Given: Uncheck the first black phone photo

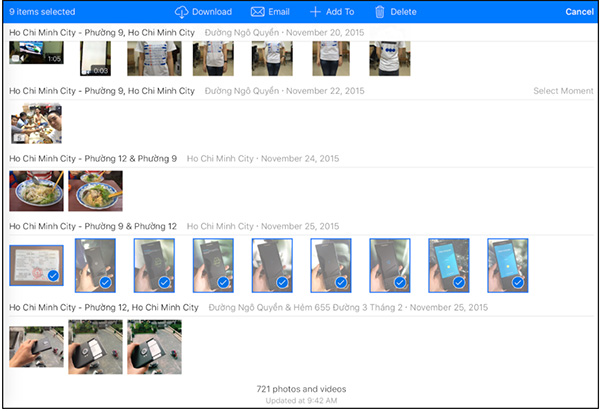Looking at the screenshot, I should (x=105, y=282).
